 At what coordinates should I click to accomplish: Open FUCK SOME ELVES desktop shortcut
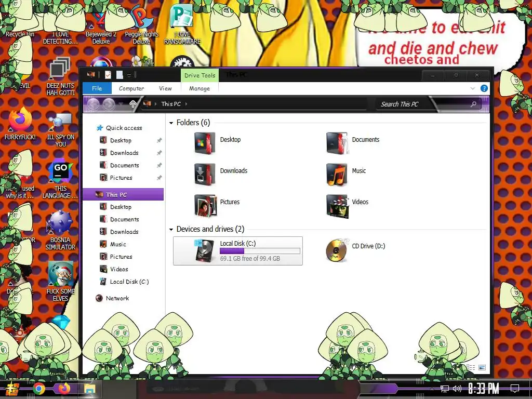point(60,282)
